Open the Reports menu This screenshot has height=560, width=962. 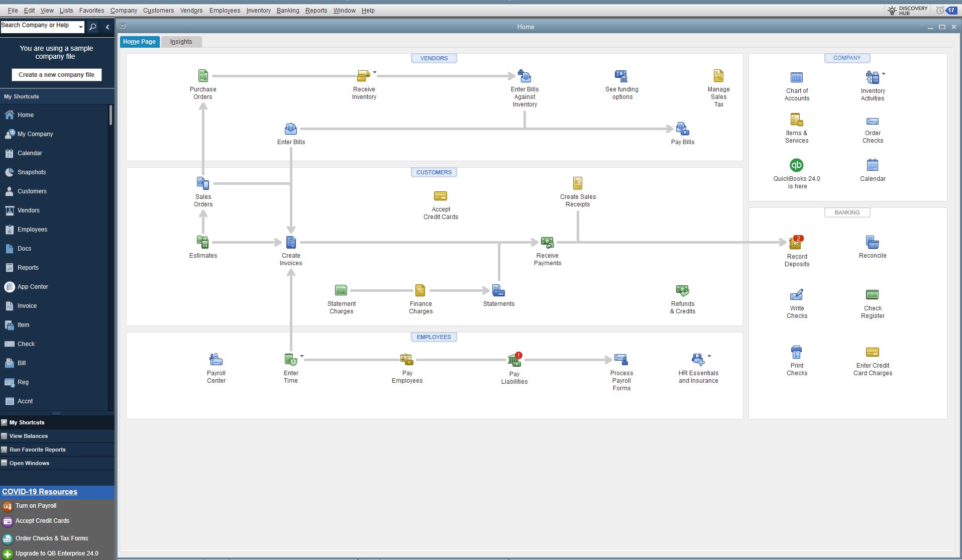click(316, 10)
